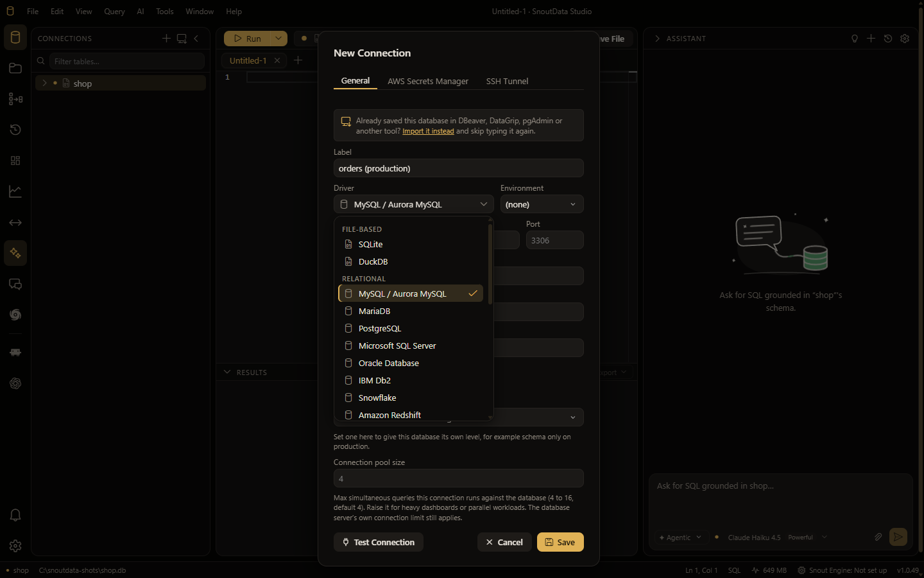Select DuckDB from driver list
Image resolution: width=924 pixels, height=578 pixels.
pyautogui.click(x=411, y=261)
